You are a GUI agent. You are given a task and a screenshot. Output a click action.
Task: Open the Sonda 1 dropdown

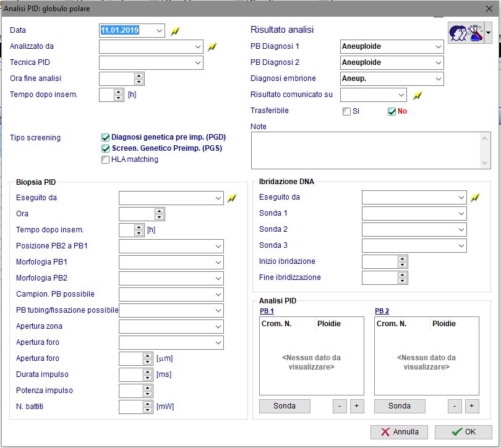tap(461, 213)
